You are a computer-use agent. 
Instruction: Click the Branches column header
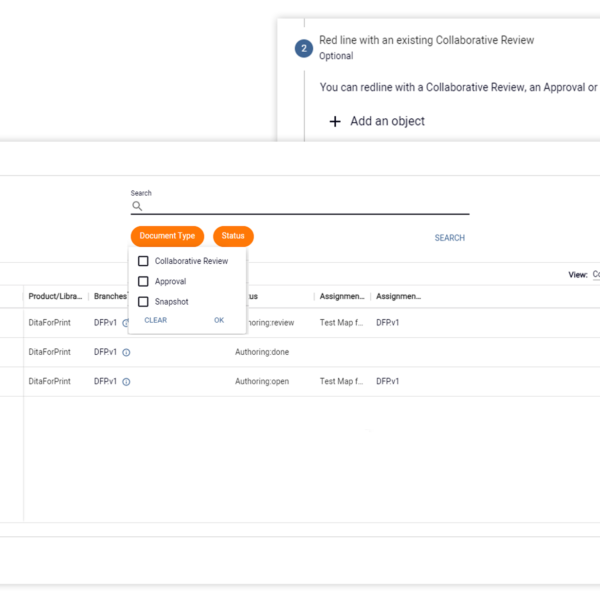click(x=110, y=296)
